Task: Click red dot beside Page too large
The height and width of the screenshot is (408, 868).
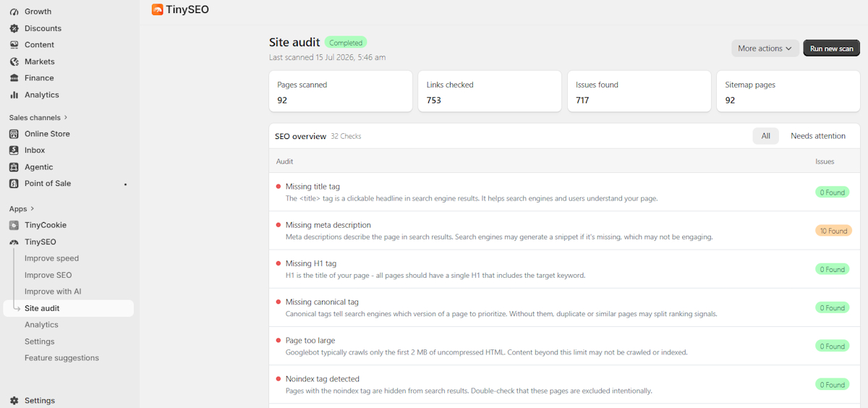Action: [278, 340]
